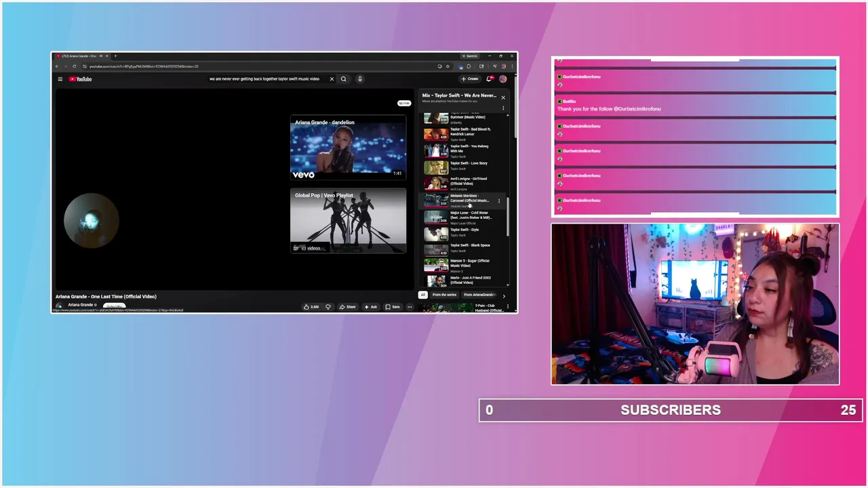868x488 pixels.
Task: Select the From ArianaGrande chip
Action: (479, 295)
